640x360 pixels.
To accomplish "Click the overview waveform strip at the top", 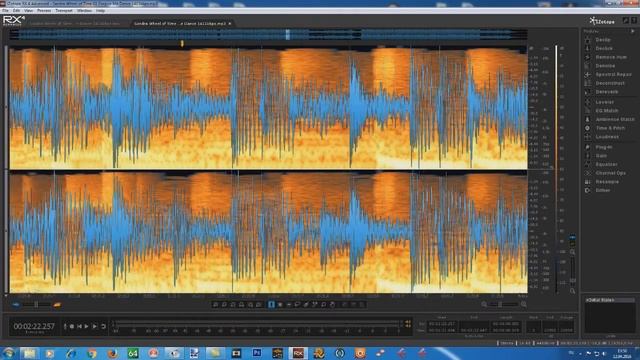I will [x=268, y=34].
